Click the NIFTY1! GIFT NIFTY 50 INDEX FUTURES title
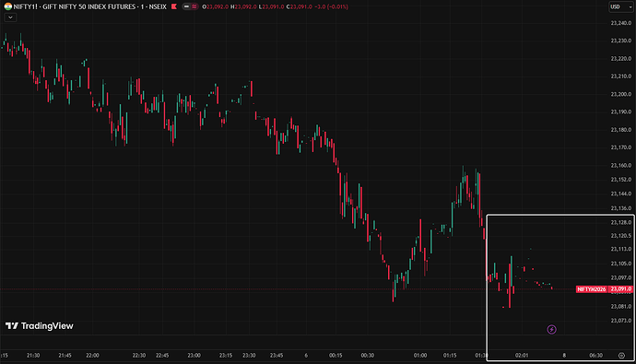The height and width of the screenshot is (364, 636). tap(90, 6)
